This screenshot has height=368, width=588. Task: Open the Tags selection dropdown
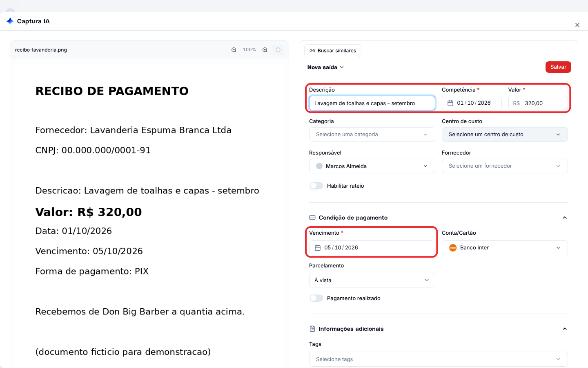439,359
